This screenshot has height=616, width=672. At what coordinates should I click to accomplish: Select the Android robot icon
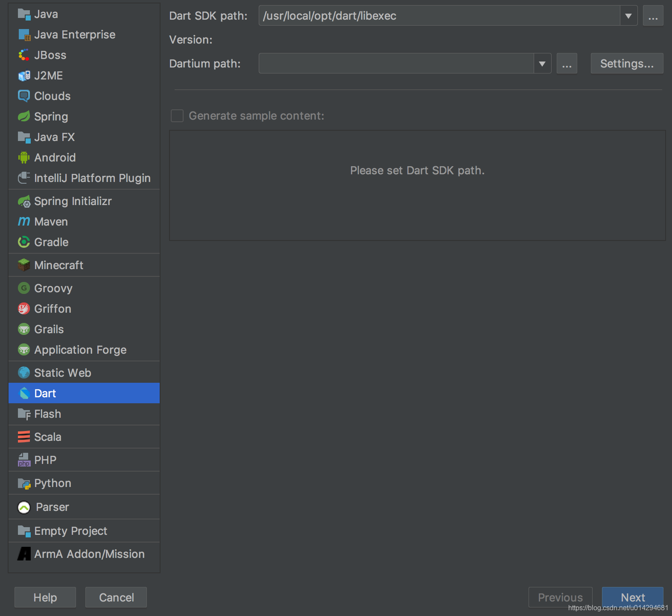pyautogui.click(x=24, y=158)
